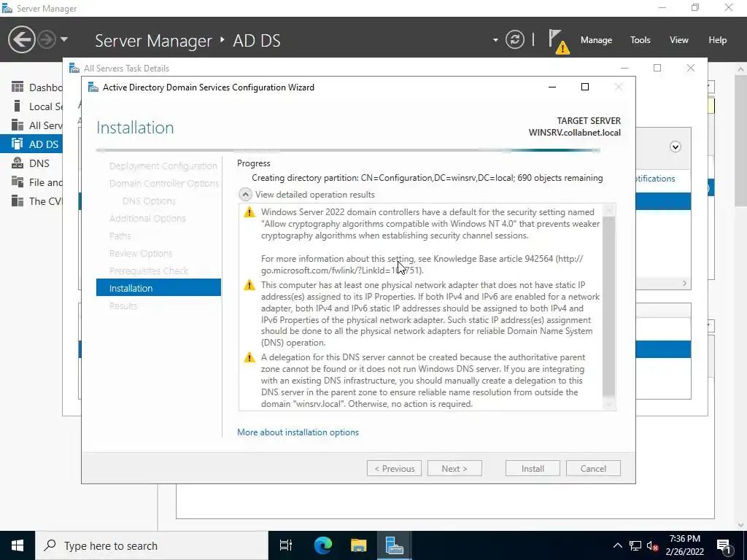The image size is (747, 560).
Task: Click the Server Manager taskbar icon
Action: [395, 545]
